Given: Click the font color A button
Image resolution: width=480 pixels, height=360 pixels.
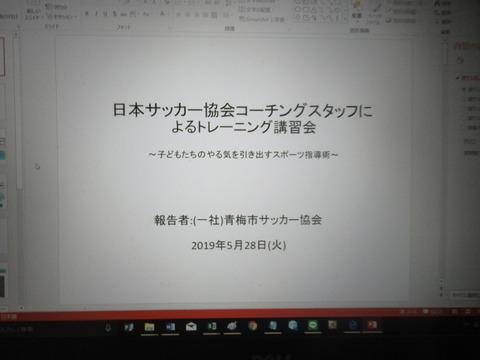Looking at the screenshot, I should 162,14.
